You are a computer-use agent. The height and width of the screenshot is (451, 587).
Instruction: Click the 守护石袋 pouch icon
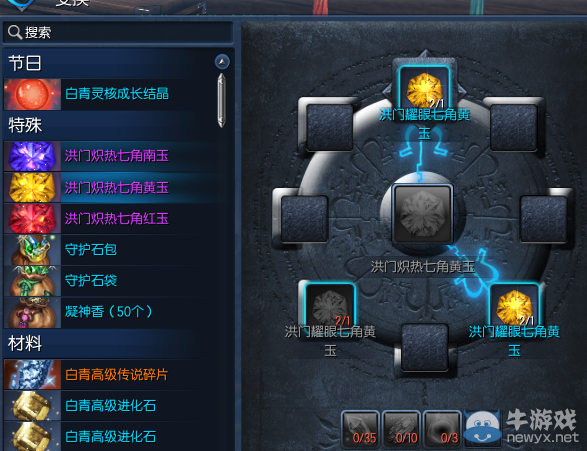click(x=32, y=281)
